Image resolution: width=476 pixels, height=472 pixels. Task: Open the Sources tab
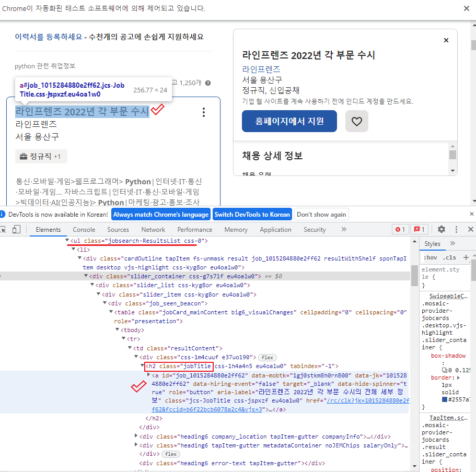118,230
